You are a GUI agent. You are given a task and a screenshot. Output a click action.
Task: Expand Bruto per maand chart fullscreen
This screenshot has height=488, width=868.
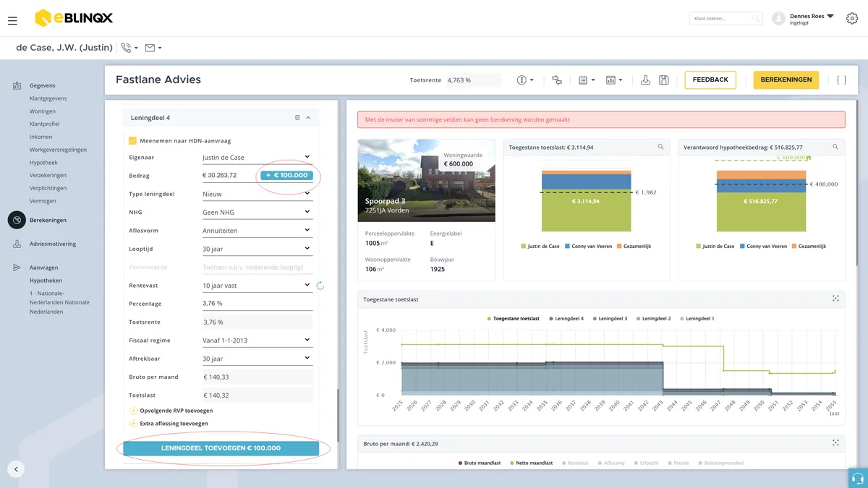[x=835, y=442]
